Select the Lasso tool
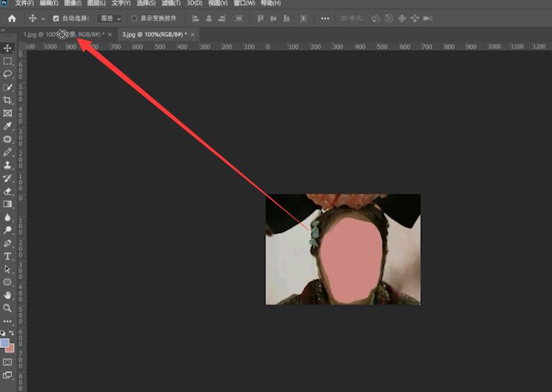552x392 pixels. (x=8, y=74)
